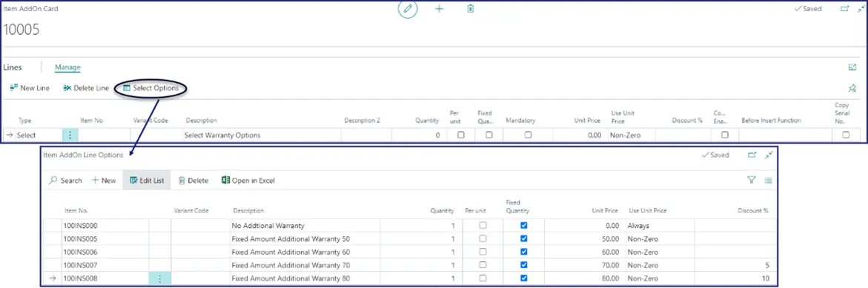868x288 pixels.
Task: Check Per unit box for 100INS000 row
Action: click(483, 226)
